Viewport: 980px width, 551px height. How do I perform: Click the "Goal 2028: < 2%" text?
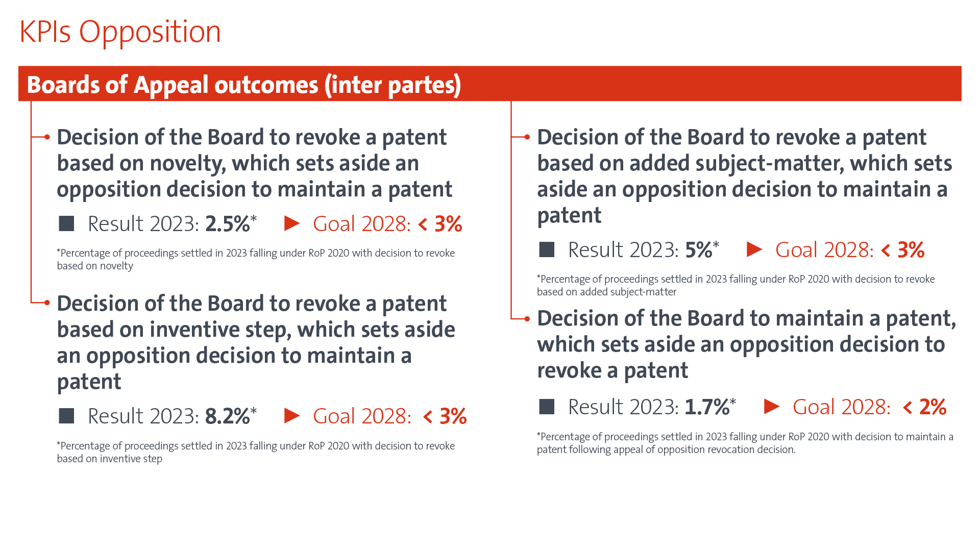tap(869, 407)
